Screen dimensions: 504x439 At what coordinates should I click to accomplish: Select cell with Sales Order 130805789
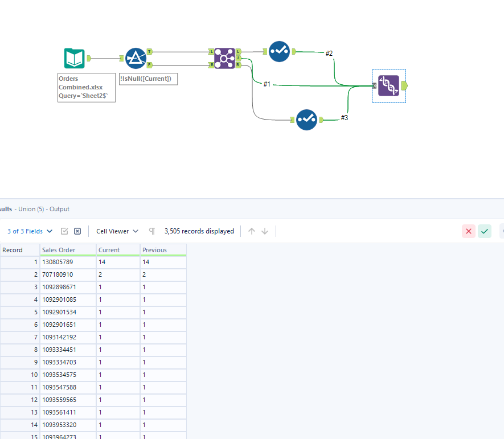pos(68,262)
